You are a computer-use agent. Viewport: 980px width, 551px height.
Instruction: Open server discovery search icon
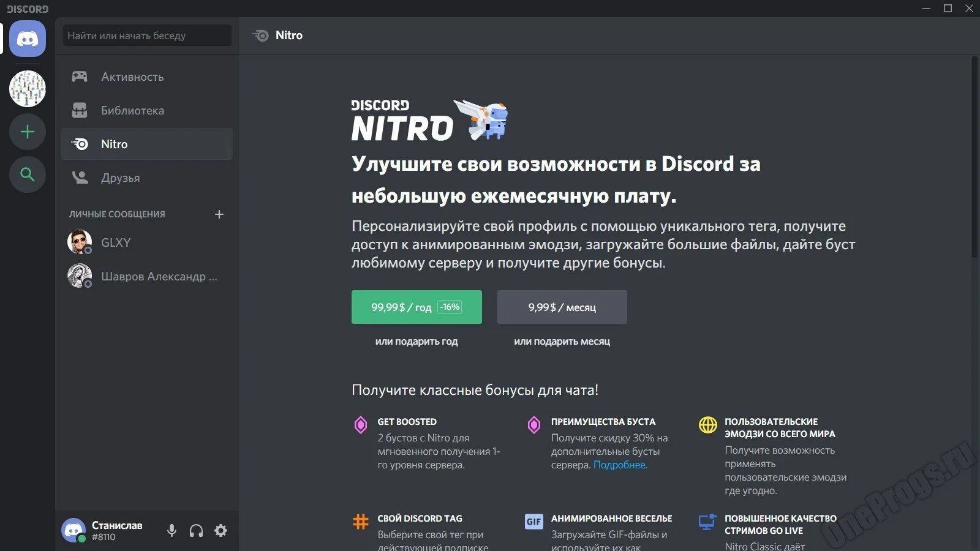28,174
